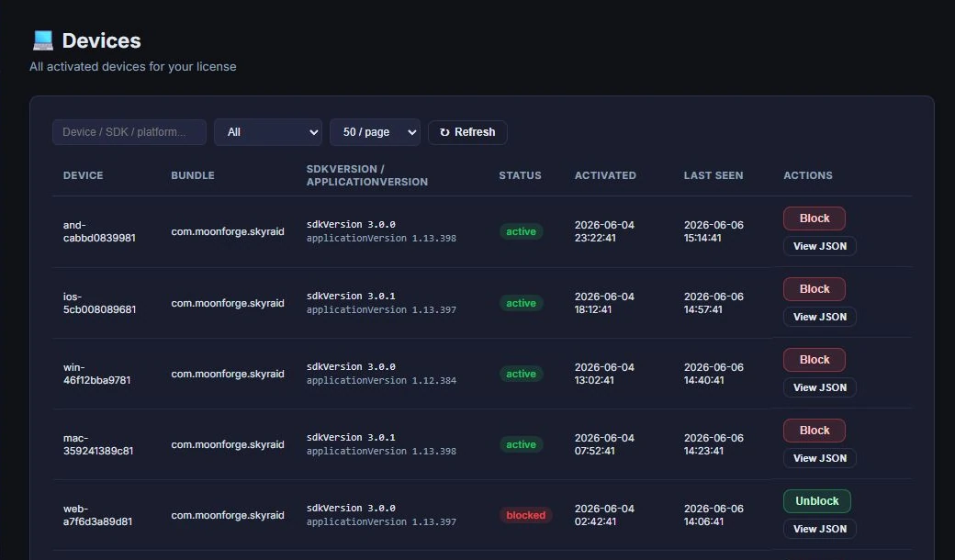The image size is (955, 560).
Task: Click the LAST SEEN column header
Action: (x=713, y=175)
